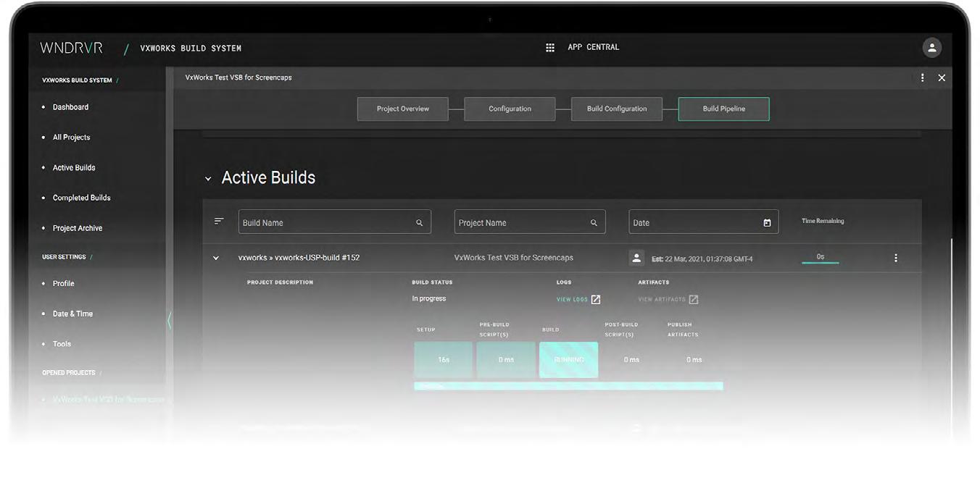The image size is (980, 504).
Task: Open the build #152 row three-dot menu
Action: tap(896, 258)
